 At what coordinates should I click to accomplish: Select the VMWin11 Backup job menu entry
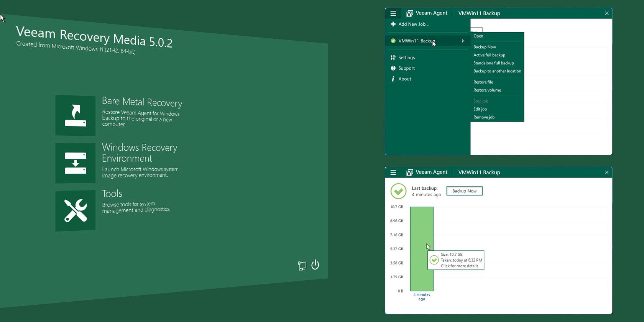[x=427, y=41]
